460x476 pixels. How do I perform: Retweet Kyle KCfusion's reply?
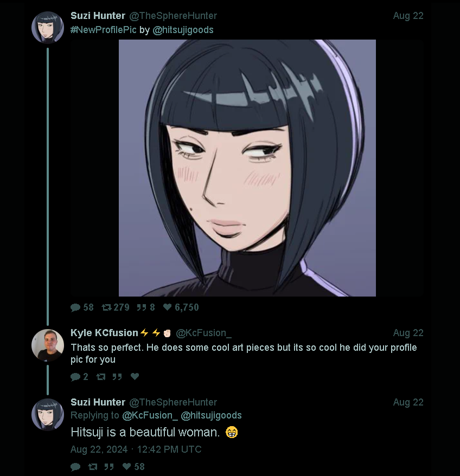tap(100, 377)
